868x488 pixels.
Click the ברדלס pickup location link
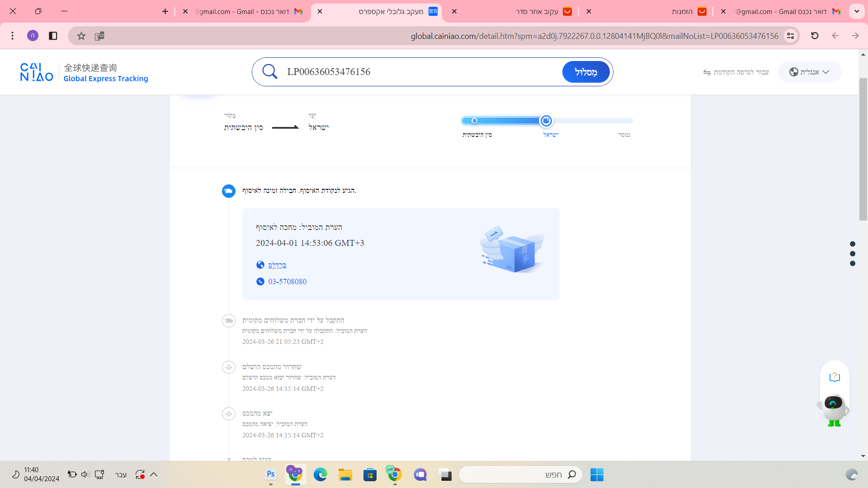click(277, 265)
